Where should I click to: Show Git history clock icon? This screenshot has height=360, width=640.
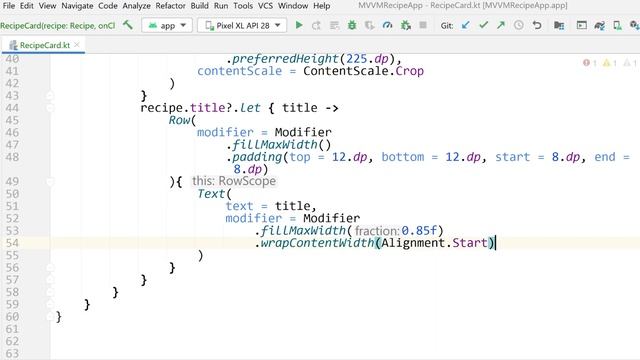tap(519, 25)
